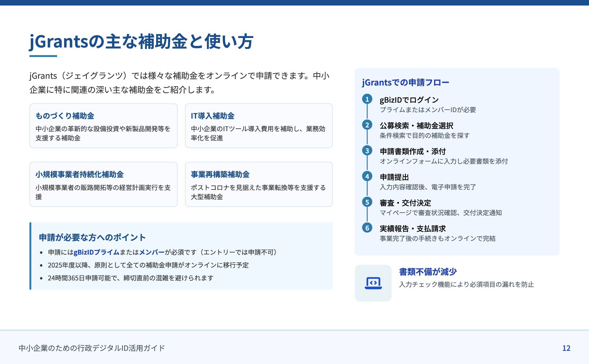Click the 実績報告・支払請求 step title
589x364 pixels.
click(x=413, y=229)
